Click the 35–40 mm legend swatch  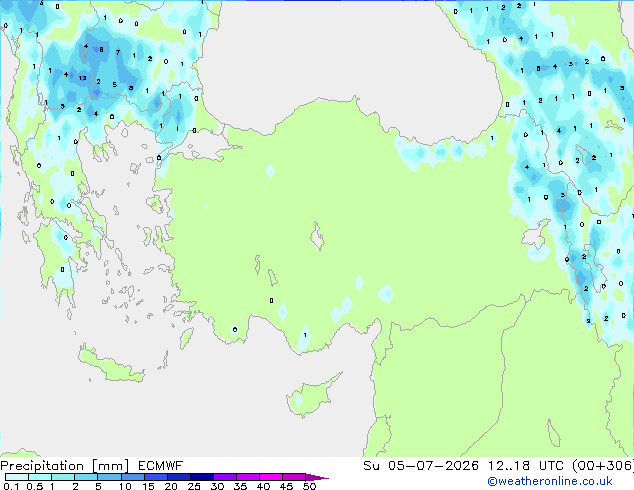(247, 477)
